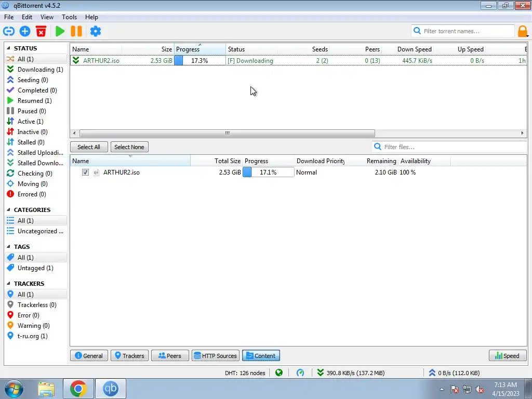Click the ARTHUR2.iso downloading arrow icon
Image resolution: width=532 pixels, height=399 pixels.
pos(76,60)
